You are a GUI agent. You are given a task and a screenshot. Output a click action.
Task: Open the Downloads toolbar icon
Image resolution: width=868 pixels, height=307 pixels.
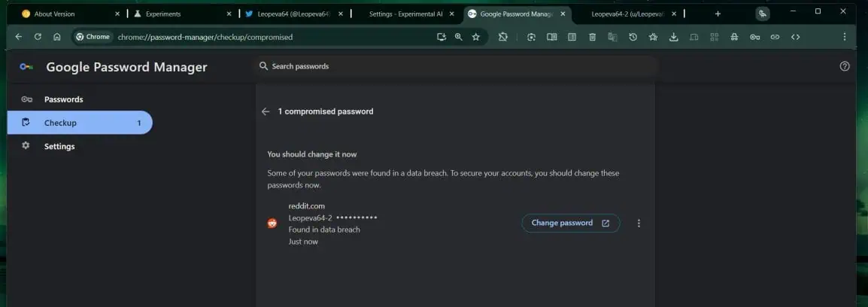[x=673, y=37]
